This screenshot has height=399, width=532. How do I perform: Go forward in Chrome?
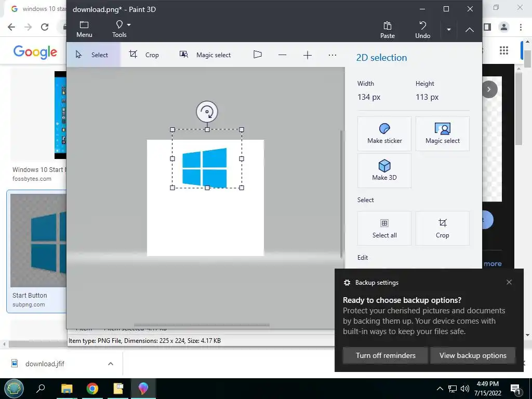pos(28,27)
